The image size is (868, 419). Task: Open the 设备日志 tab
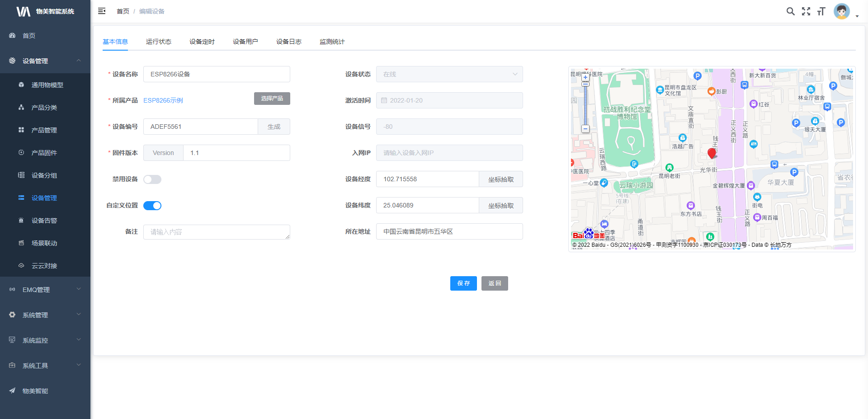(289, 42)
